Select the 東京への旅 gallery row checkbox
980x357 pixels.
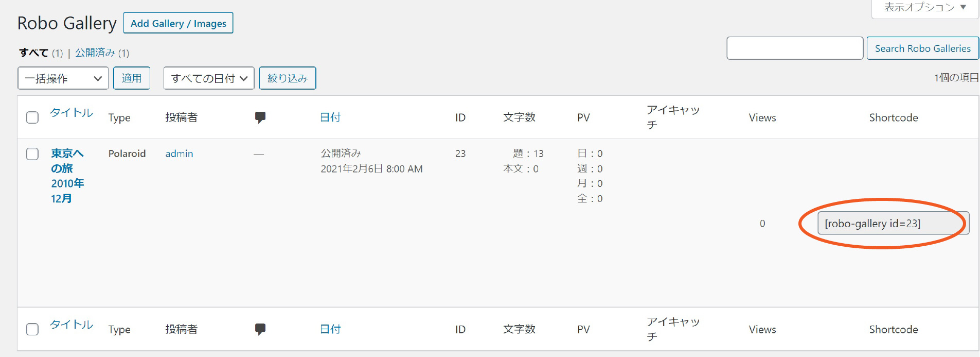(x=32, y=154)
